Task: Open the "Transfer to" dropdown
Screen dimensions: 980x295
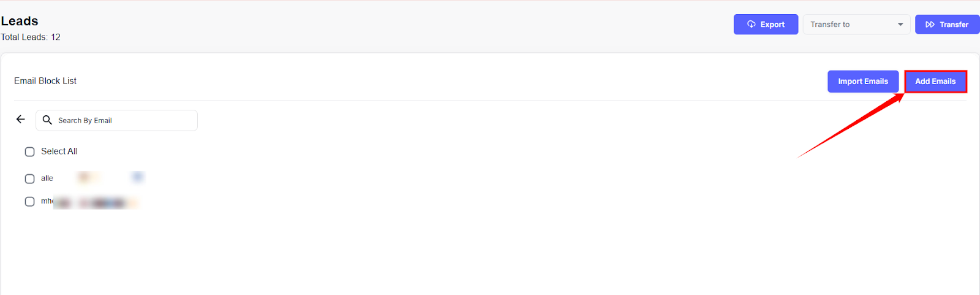Action: click(851, 25)
